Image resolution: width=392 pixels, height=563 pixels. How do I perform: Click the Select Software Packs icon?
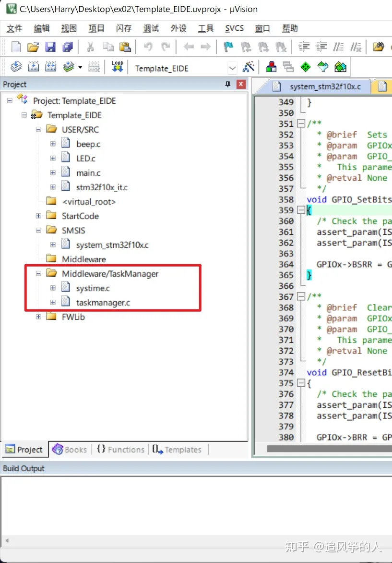(x=323, y=67)
